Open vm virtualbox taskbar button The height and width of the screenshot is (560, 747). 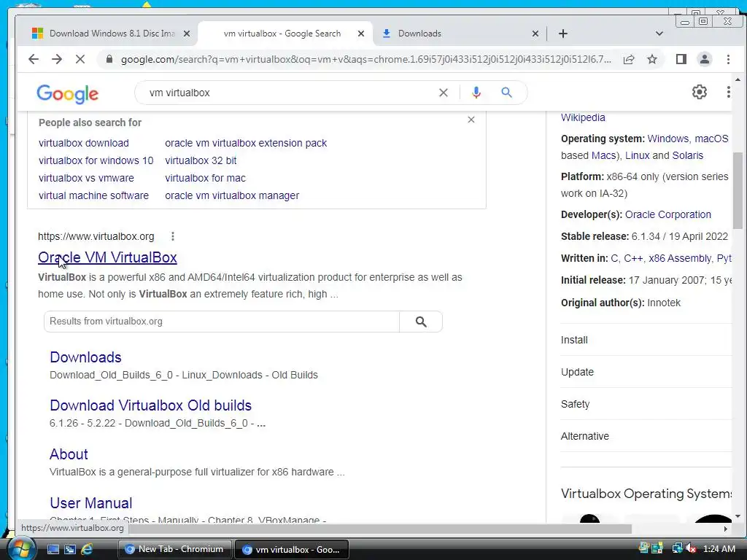point(292,549)
